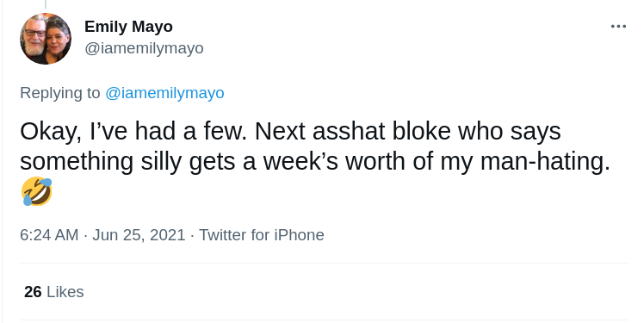Select the thread connector line above the avatar
This screenshot has height=323, width=644.
pyautogui.click(x=45, y=4)
